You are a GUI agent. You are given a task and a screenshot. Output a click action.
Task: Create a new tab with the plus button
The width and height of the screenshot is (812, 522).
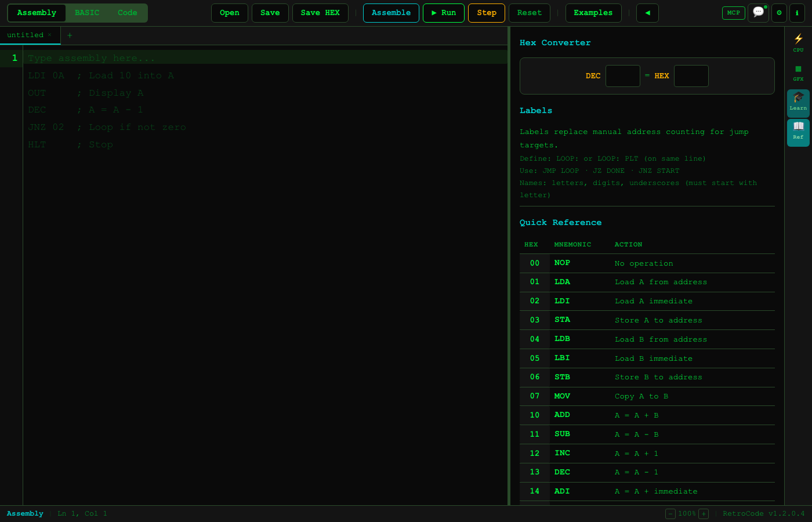(69, 35)
